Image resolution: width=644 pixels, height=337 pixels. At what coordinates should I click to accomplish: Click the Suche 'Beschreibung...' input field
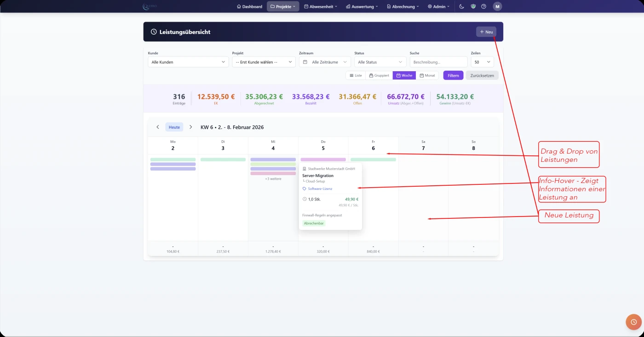coord(438,62)
